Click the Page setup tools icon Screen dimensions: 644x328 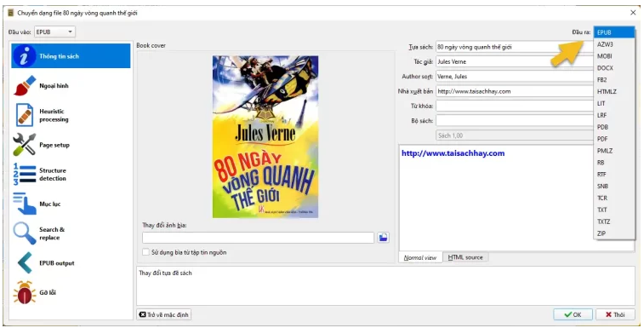[25, 145]
